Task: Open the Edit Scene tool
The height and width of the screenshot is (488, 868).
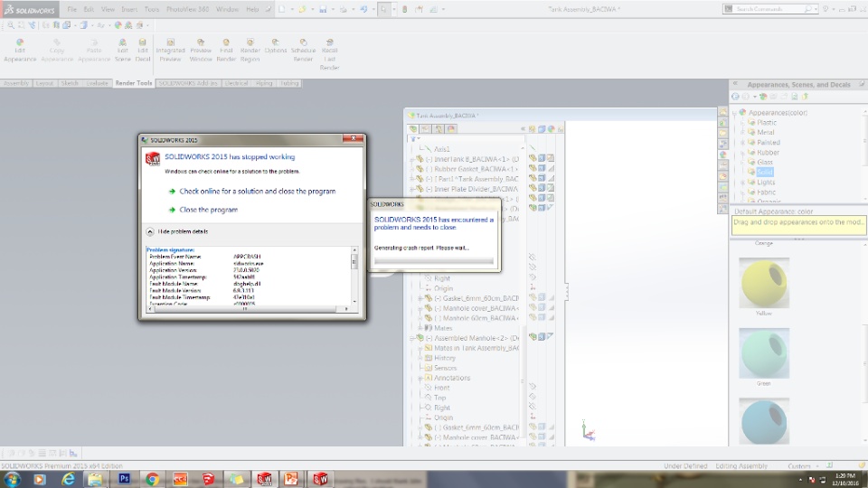Action: tap(122, 51)
